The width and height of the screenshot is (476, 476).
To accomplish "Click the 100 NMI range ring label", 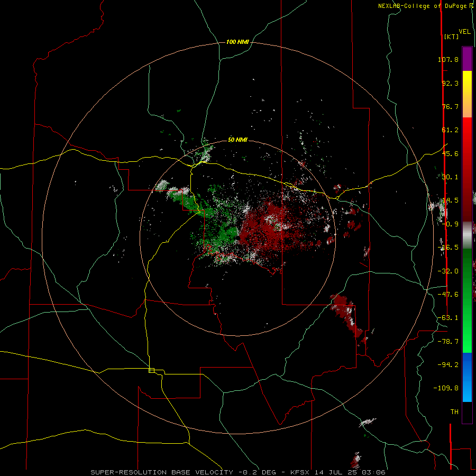I will click(237, 42).
